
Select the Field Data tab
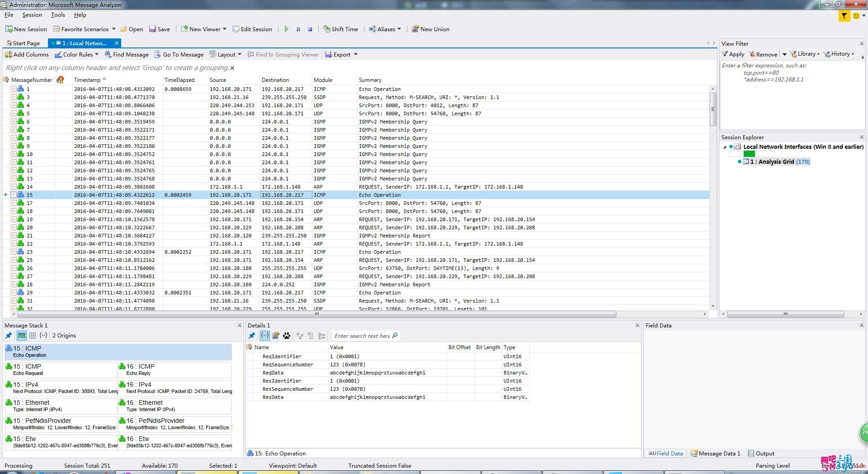[x=665, y=454]
